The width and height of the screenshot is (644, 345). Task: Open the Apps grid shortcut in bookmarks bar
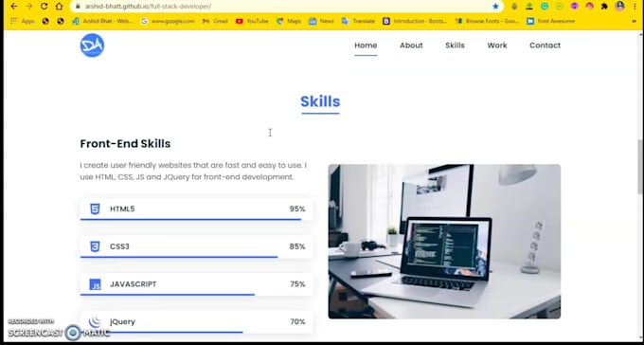pos(22,22)
